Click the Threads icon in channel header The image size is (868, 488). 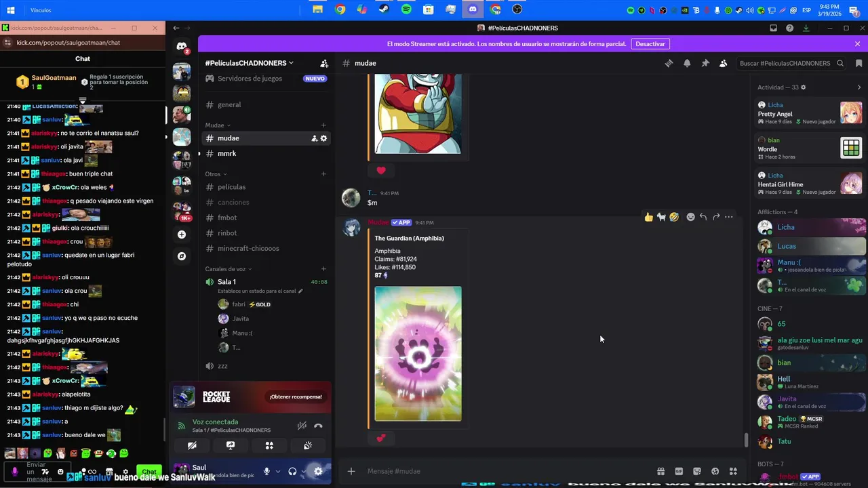(x=669, y=63)
